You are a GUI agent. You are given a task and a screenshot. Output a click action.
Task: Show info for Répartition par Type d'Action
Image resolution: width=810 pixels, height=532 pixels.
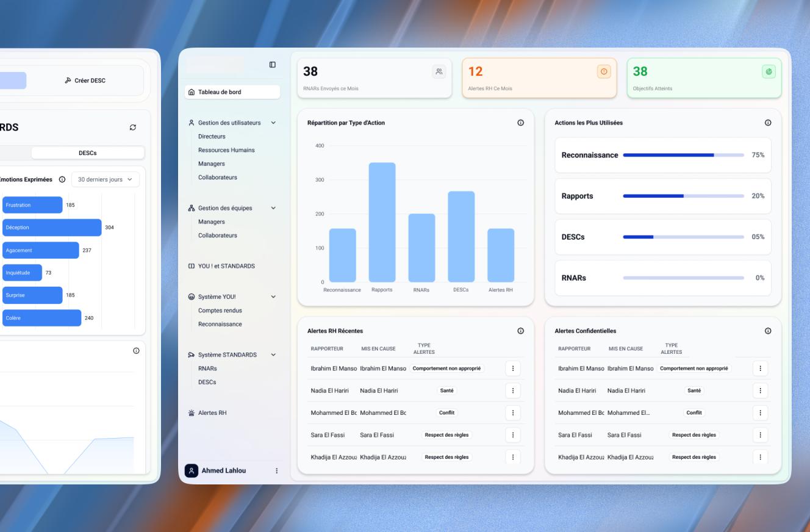[x=520, y=123]
